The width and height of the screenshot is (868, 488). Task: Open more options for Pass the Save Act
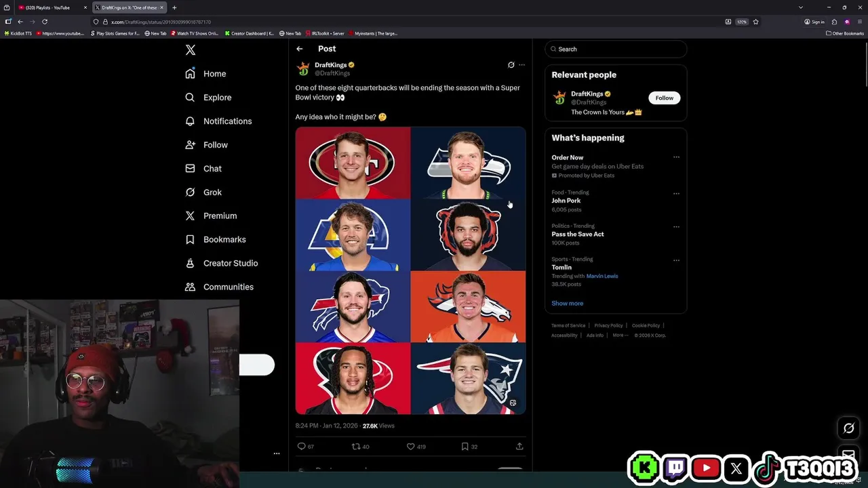(x=676, y=226)
